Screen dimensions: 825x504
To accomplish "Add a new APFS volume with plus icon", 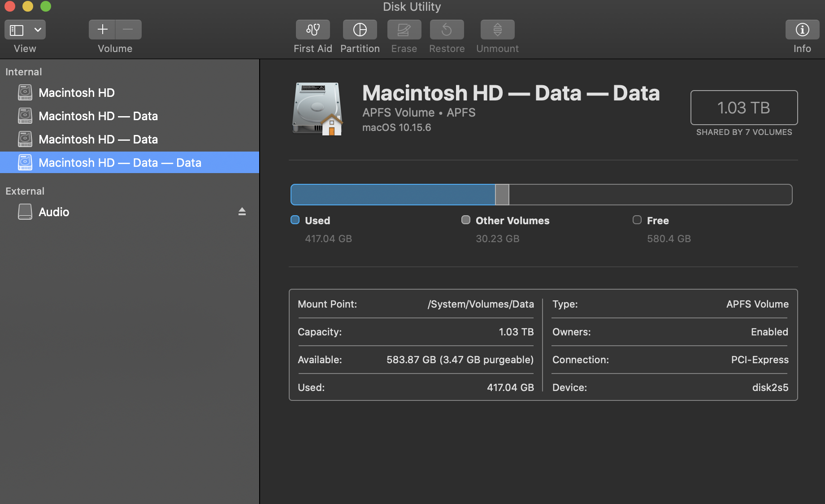I will point(102,29).
